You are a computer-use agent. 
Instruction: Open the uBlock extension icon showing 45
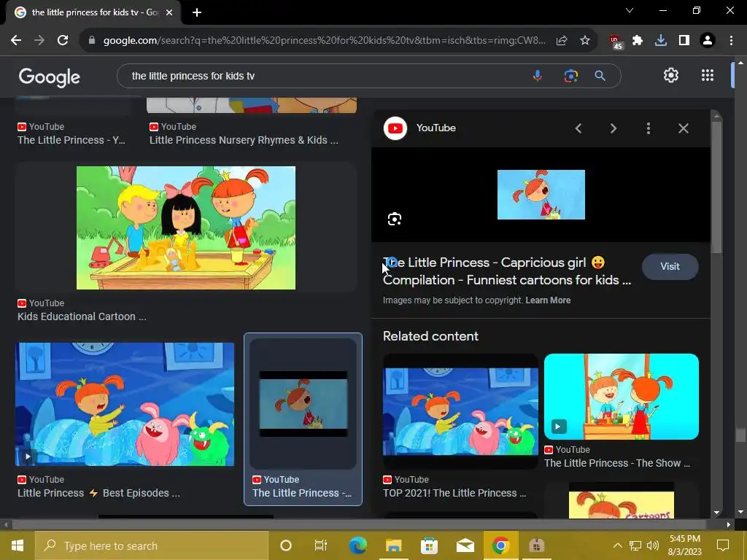616,42
